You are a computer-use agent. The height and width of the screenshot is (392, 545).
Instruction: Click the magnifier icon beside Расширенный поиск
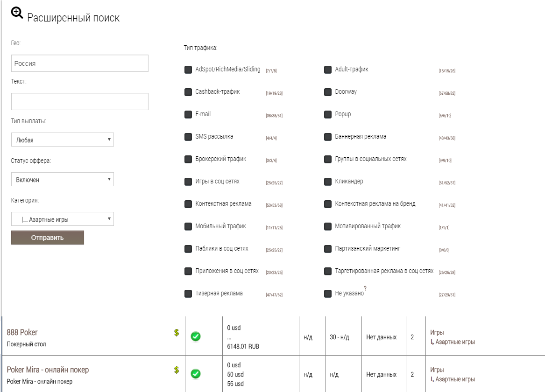click(x=17, y=14)
